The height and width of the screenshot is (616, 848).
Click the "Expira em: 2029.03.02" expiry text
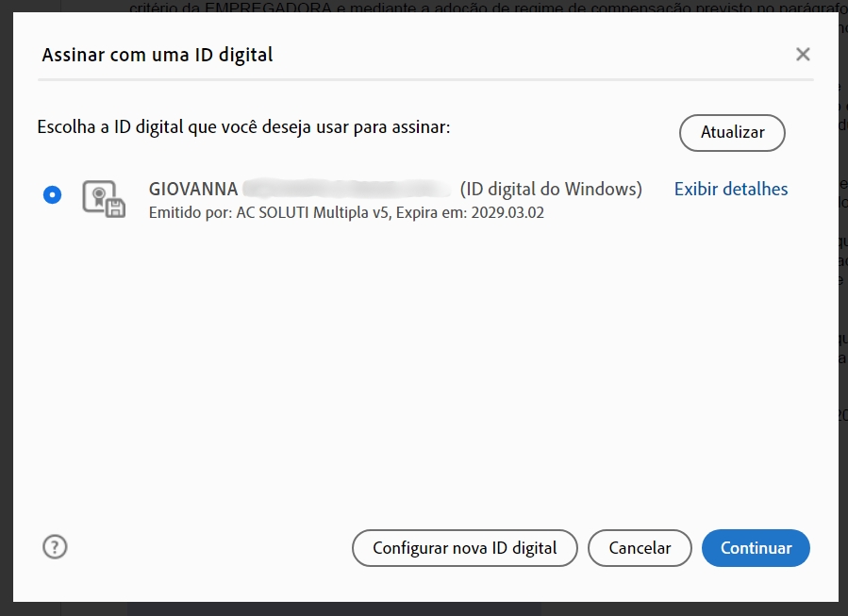point(470,213)
